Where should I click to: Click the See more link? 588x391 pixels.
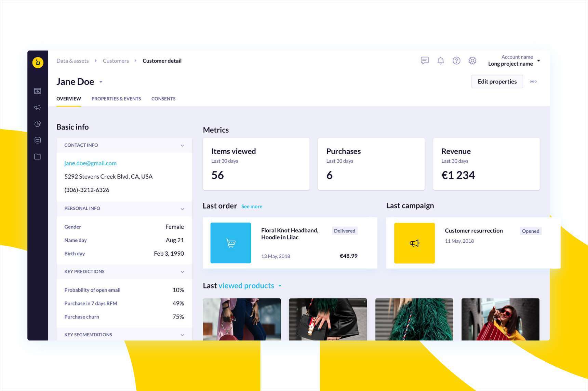point(252,206)
